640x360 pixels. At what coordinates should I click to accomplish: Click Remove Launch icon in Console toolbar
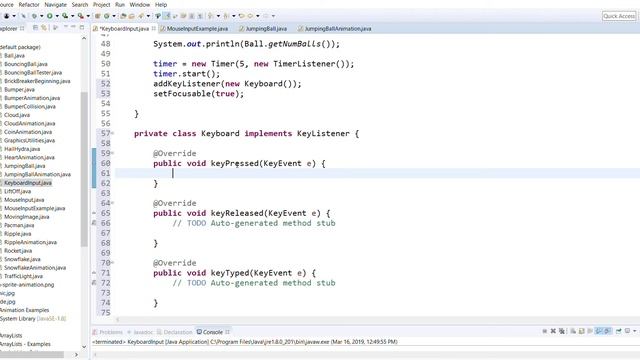point(553,331)
